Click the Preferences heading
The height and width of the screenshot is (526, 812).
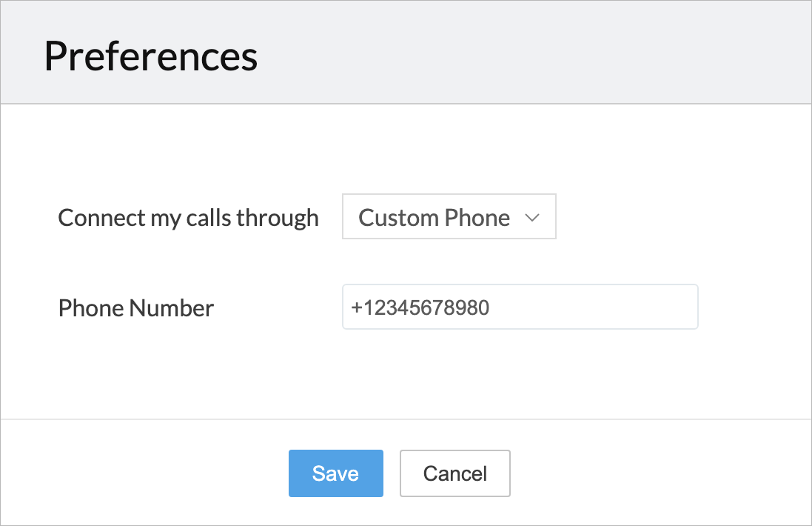[x=151, y=56]
